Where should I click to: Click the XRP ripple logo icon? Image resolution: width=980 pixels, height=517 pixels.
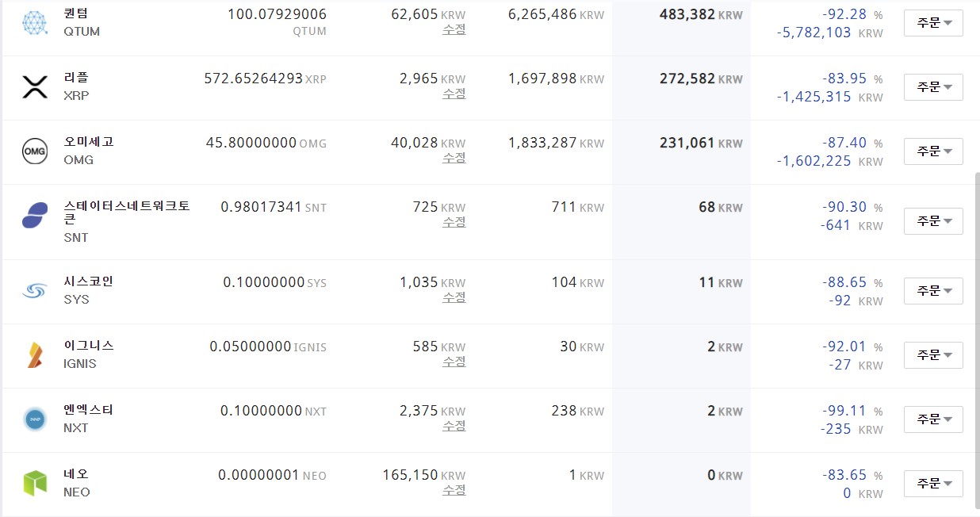pyautogui.click(x=35, y=87)
